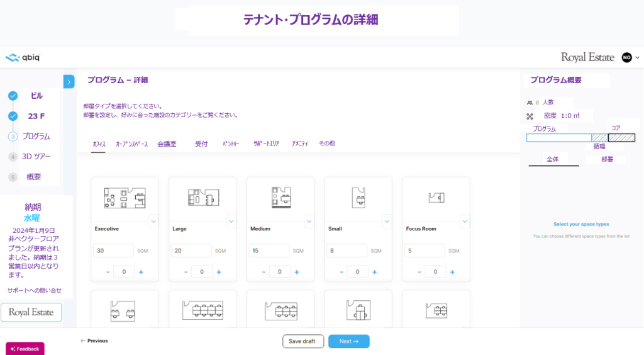Collapse the sidebar with the blue arrow button

point(69,82)
